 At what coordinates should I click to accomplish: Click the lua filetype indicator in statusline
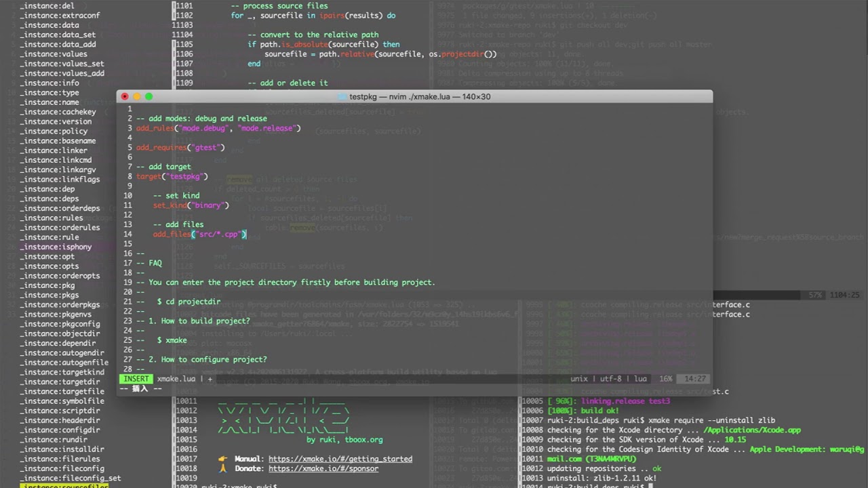[640, 379]
